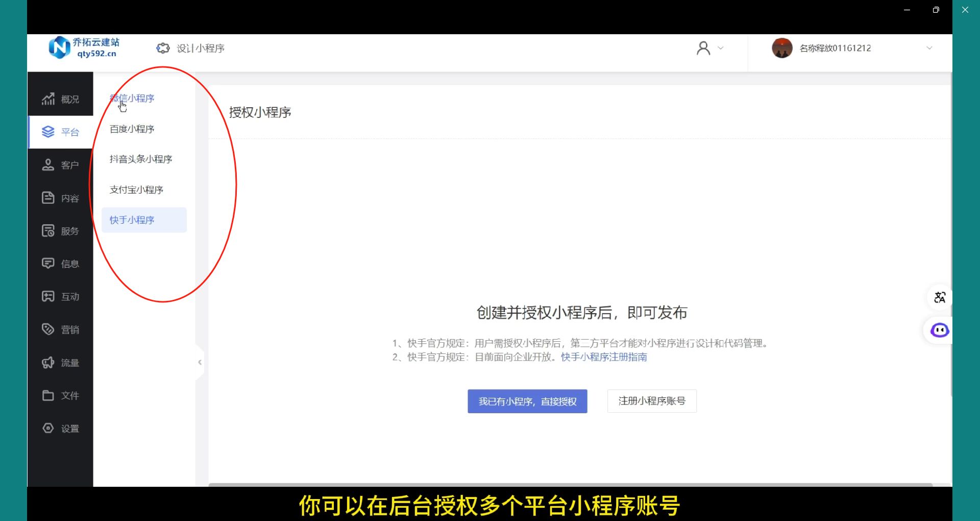980x521 pixels.
Task: Open the 信息 messages icon in sidebar
Action: pyautogui.click(x=48, y=264)
